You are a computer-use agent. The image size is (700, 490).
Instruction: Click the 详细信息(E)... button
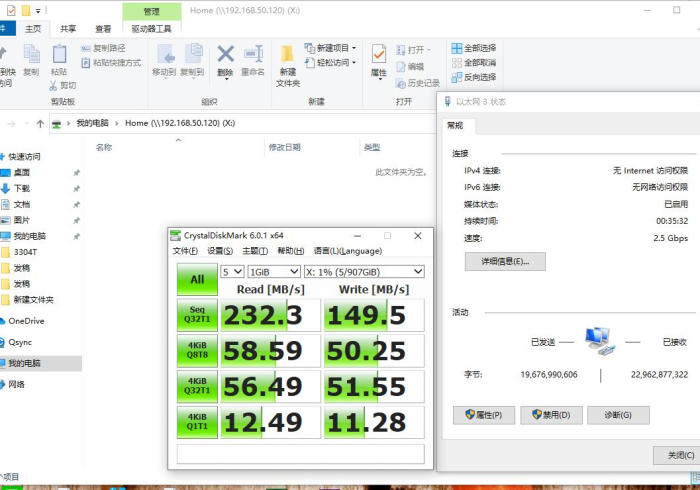(505, 261)
